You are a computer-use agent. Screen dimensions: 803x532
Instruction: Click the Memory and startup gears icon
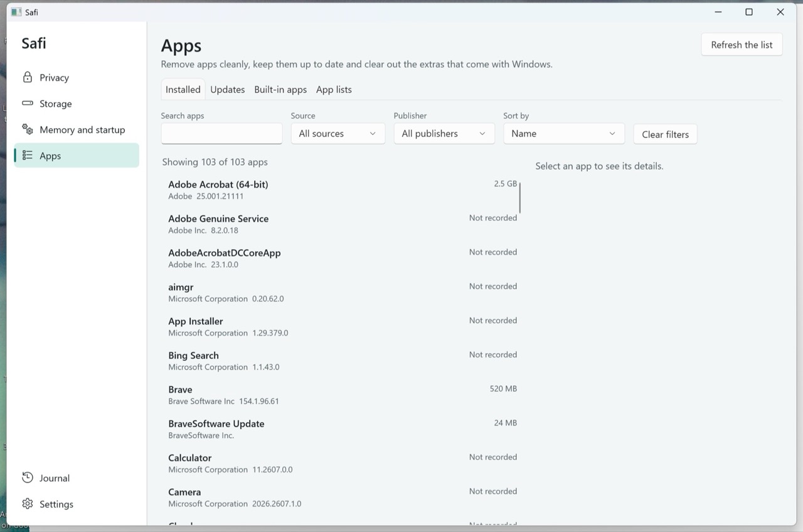coord(28,129)
